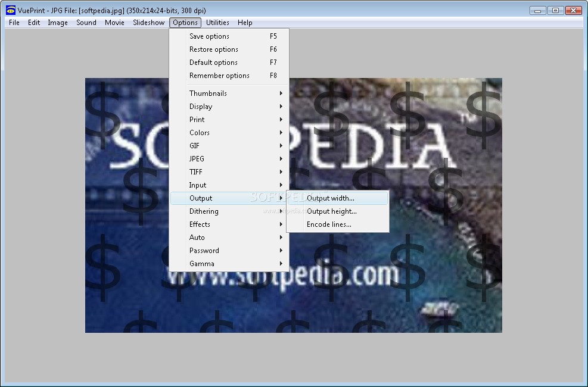Expand the Colors submenu
Screen dimensions: 588x387
tap(229, 133)
